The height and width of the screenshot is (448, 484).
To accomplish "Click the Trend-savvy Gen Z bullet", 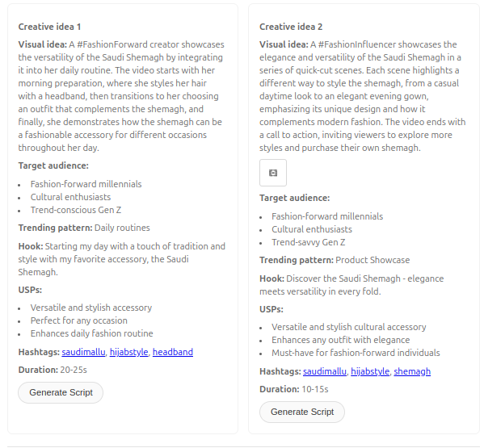I will [x=309, y=242].
